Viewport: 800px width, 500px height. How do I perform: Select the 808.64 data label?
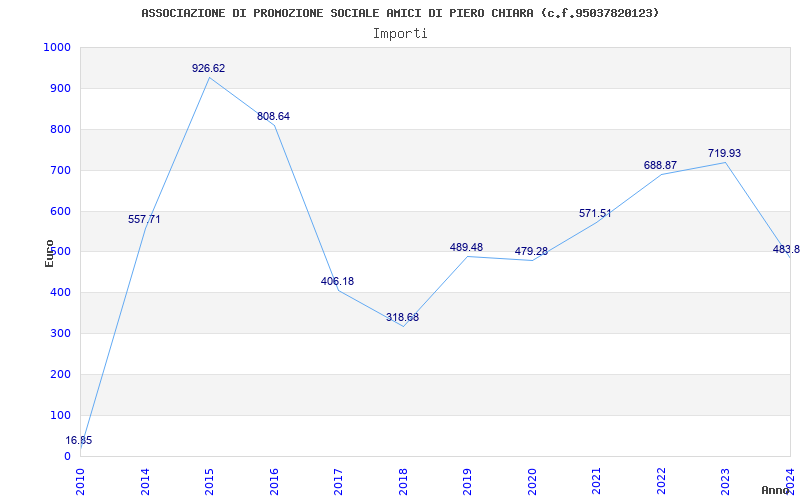[273, 116]
